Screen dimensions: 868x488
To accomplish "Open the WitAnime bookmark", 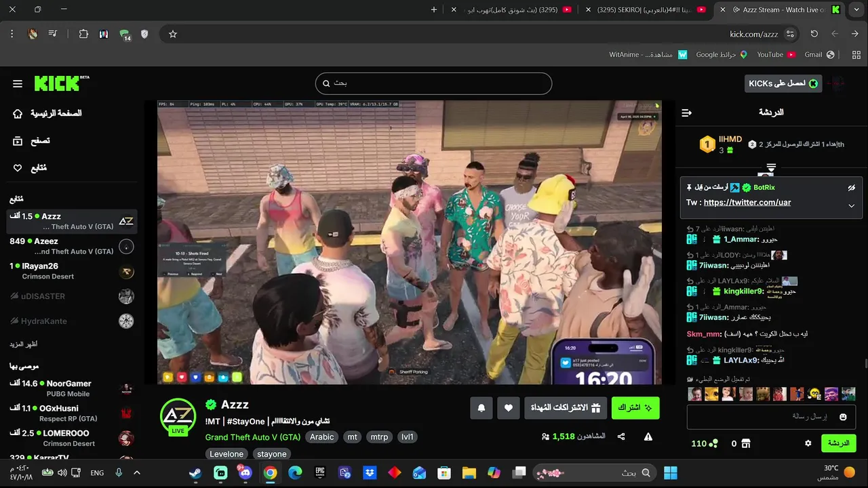I will [648, 54].
